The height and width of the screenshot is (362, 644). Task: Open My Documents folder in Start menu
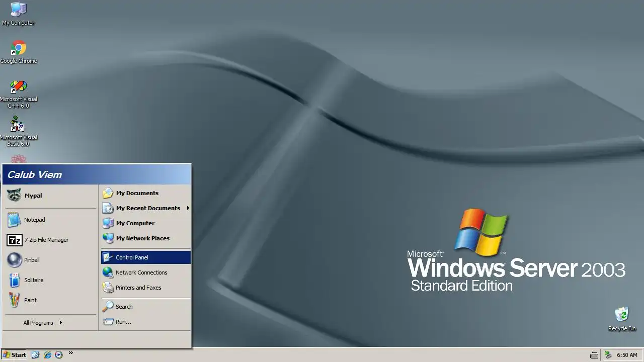coord(146,193)
